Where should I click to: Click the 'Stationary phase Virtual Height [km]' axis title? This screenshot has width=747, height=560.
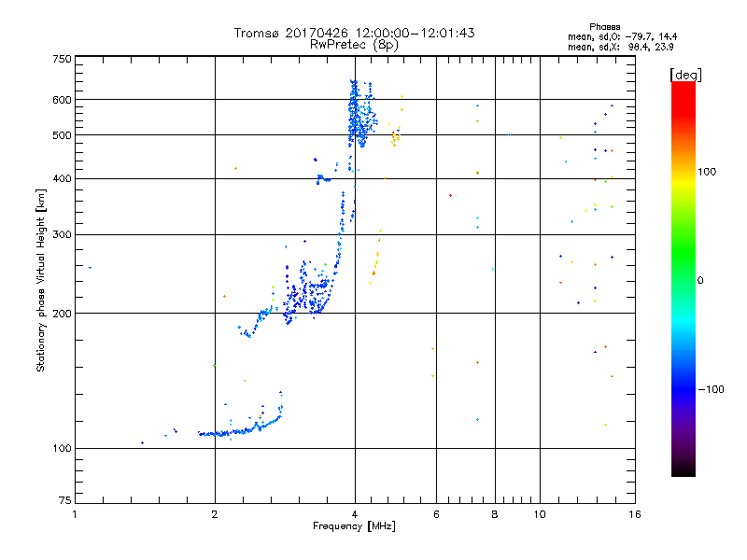40,280
